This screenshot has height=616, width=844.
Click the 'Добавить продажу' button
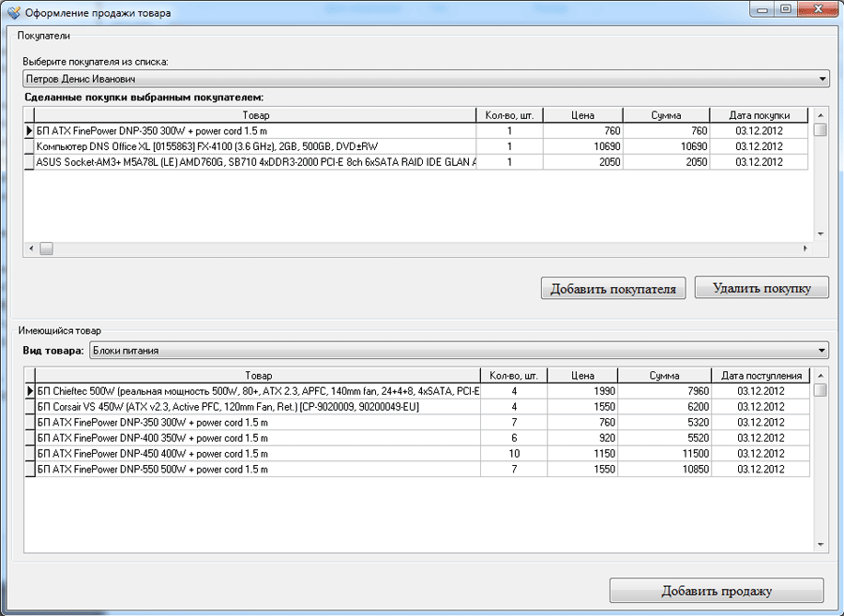[x=716, y=591]
